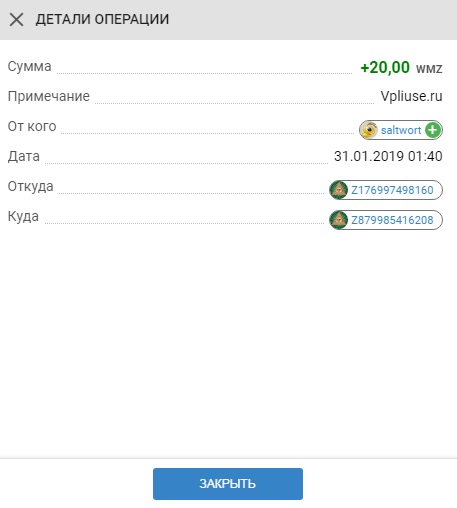Click the Примечание field label

point(49,96)
